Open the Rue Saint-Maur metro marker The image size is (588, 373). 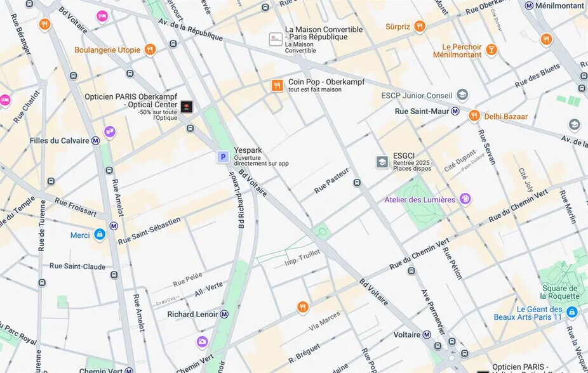(x=455, y=111)
